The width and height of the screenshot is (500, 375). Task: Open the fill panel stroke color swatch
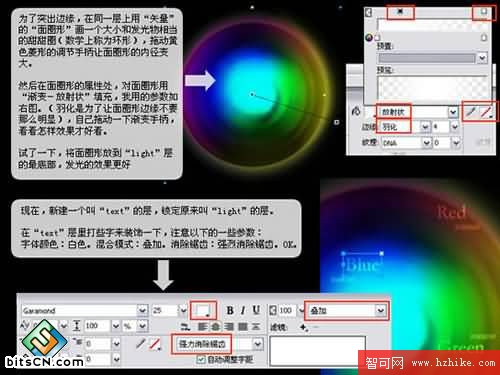tap(486, 112)
